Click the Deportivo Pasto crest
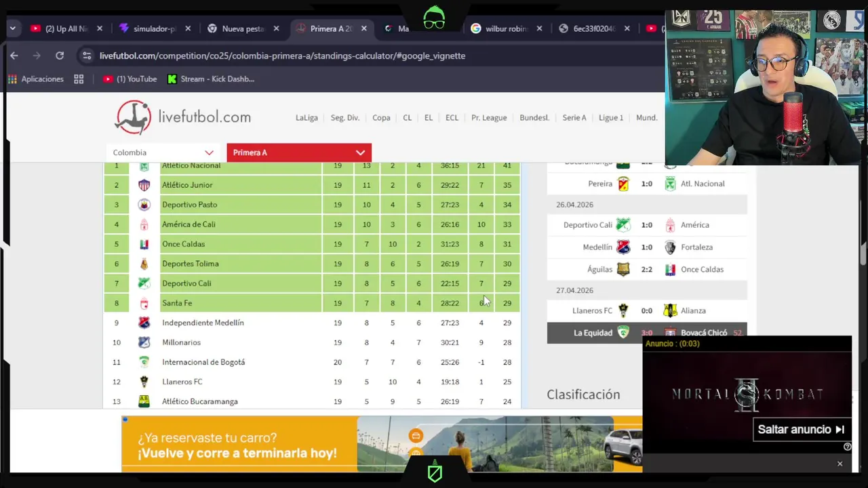 pyautogui.click(x=144, y=205)
